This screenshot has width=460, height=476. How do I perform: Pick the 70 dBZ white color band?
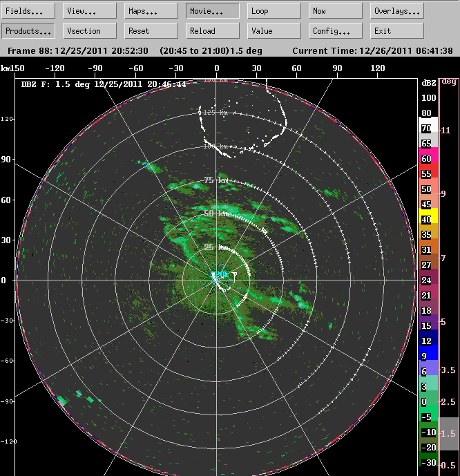tap(428, 124)
